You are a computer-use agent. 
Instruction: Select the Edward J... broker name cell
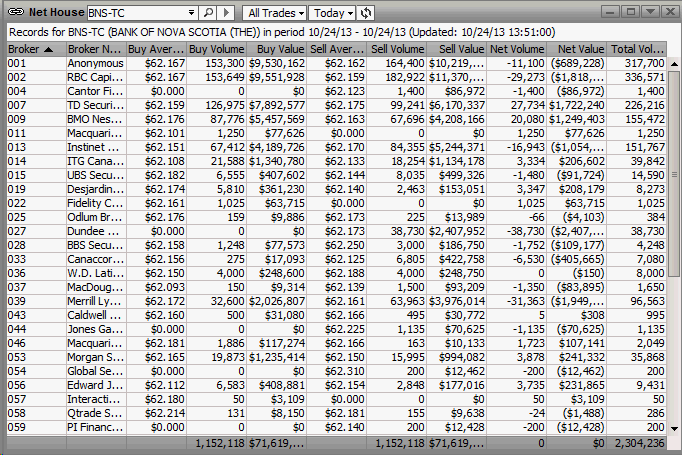pyautogui.click(x=95, y=385)
